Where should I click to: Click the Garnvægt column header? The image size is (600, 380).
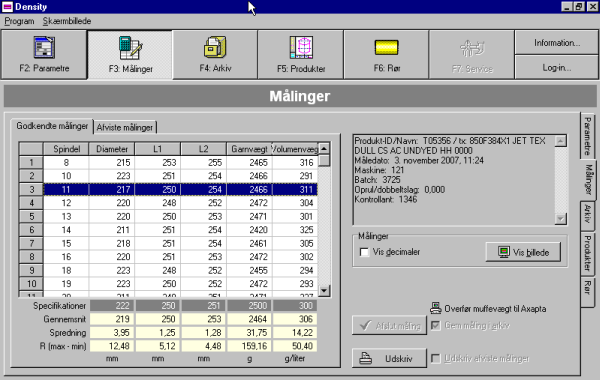249,149
